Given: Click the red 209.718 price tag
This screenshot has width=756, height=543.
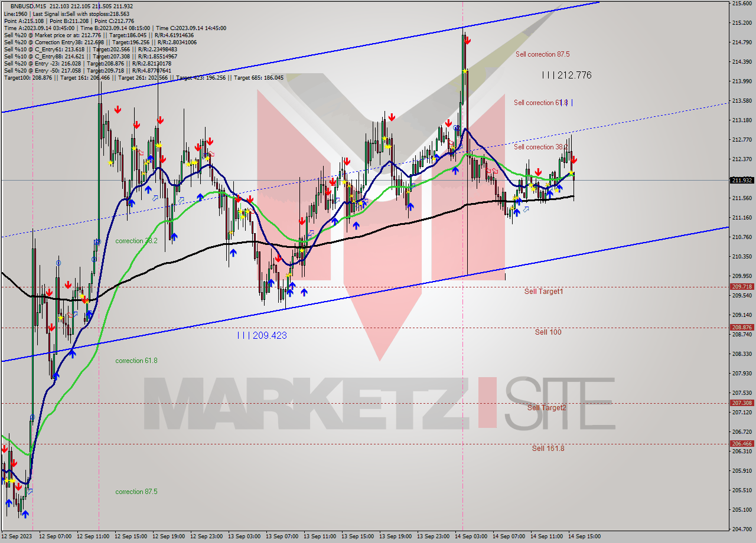Looking at the screenshot, I should pos(742,287).
